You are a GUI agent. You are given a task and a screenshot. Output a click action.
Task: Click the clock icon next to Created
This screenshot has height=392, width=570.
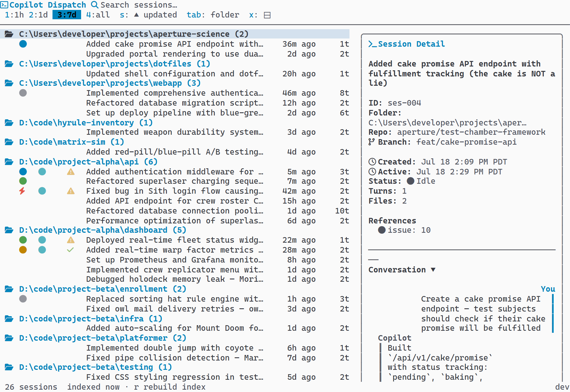(x=372, y=162)
